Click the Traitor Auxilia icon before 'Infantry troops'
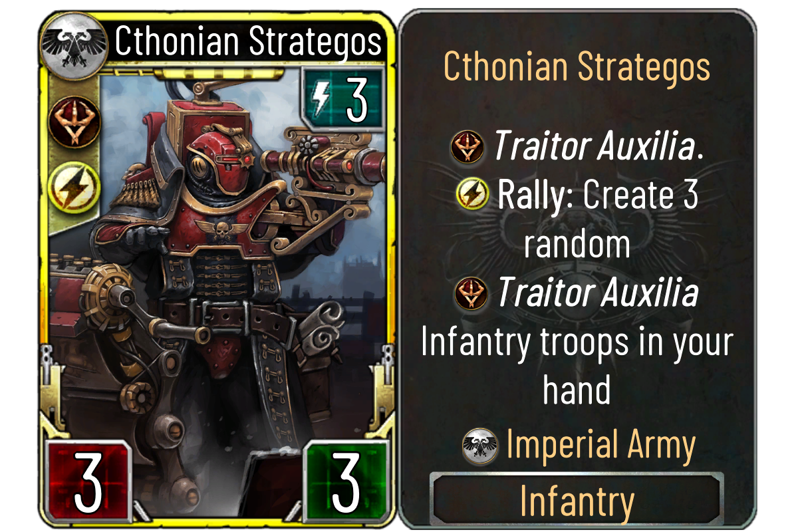 coord(471,293)
